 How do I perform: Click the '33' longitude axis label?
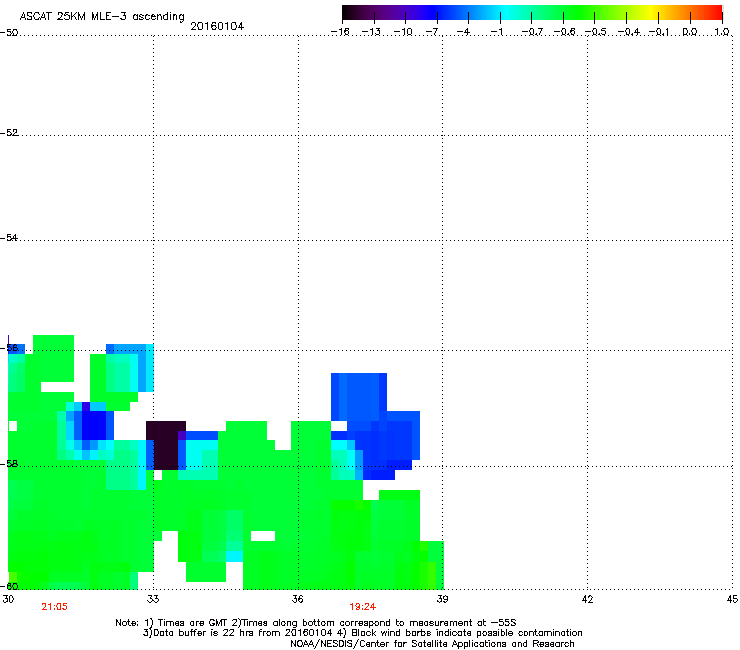[153, 599]
